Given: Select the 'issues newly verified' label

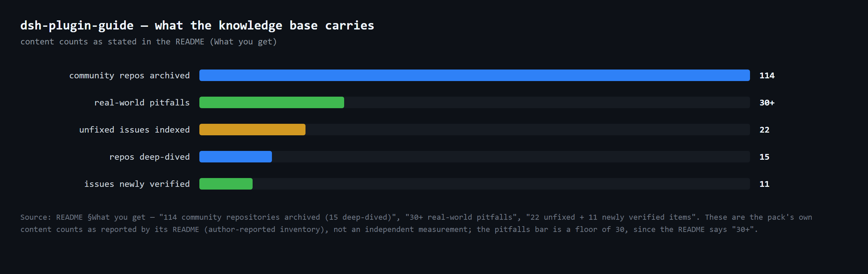Looking at the screenshot, I should pos(137,184).
